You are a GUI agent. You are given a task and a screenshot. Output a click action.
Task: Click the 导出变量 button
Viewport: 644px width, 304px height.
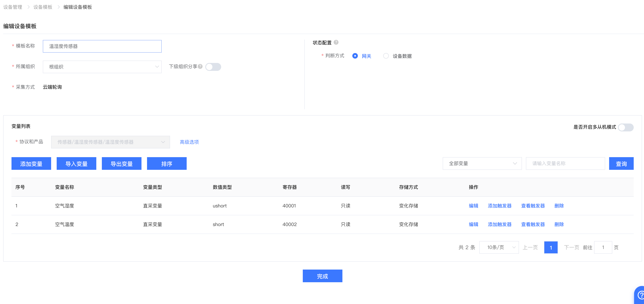click(121, 163)
